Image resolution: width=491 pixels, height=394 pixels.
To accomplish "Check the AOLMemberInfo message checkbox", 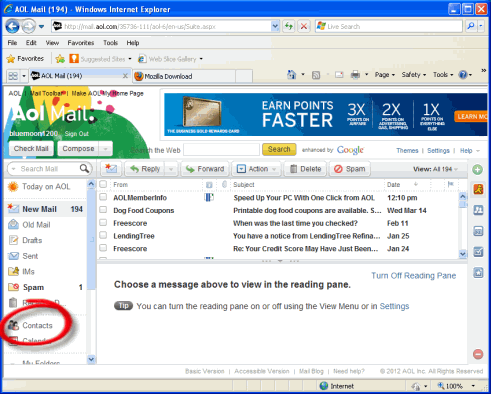I will click(x=103, y=197).
